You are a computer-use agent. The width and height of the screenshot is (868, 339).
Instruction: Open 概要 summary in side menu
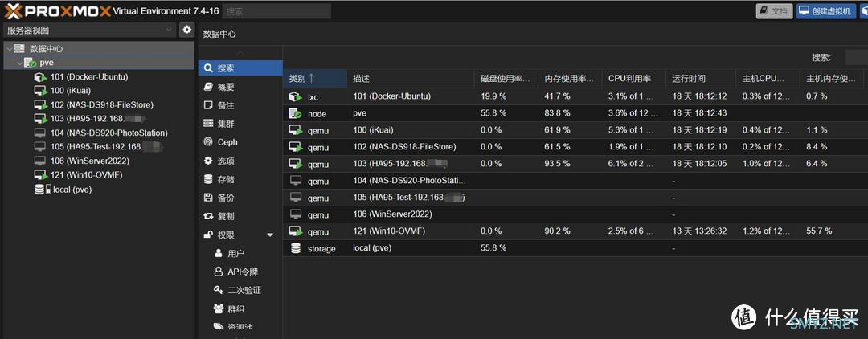[x=240, y=87]
